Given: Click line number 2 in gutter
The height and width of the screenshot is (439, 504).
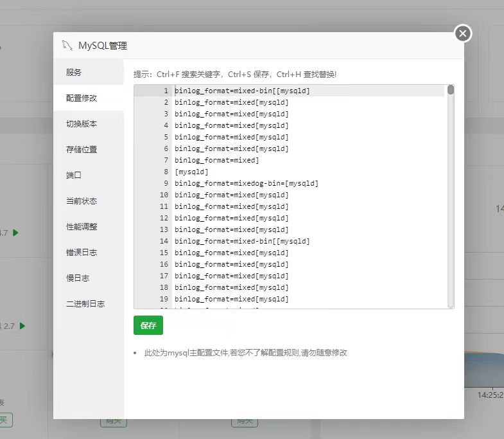Looking at the screenshot, I should [166, 102].
